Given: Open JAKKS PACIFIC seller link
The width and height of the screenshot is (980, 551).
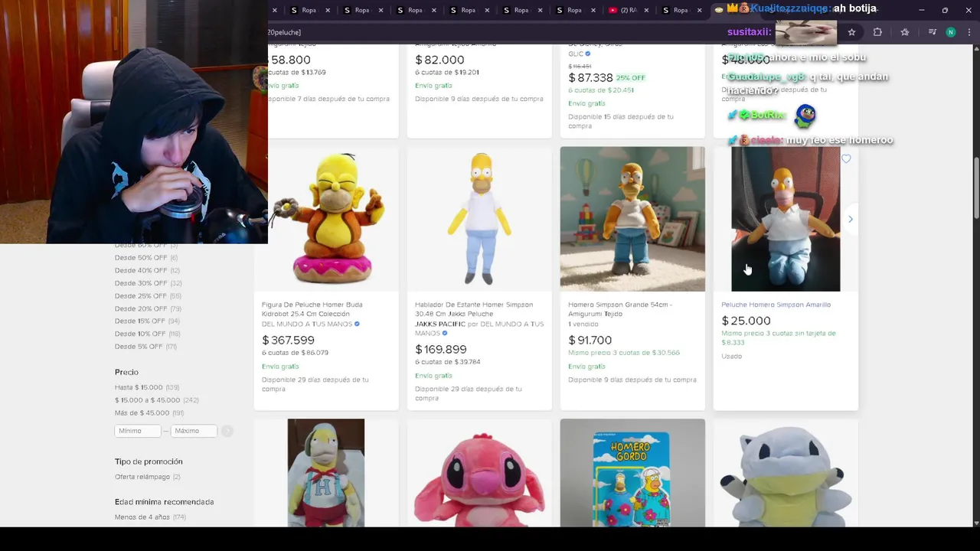Looking at the screenshot, I should [x=440, y=324].
